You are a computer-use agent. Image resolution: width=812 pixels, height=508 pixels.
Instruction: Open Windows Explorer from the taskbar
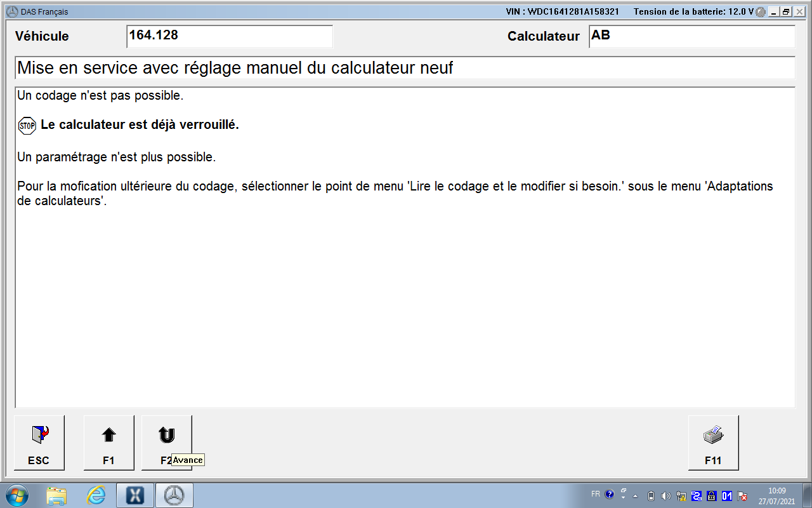[x=56, y=495]
